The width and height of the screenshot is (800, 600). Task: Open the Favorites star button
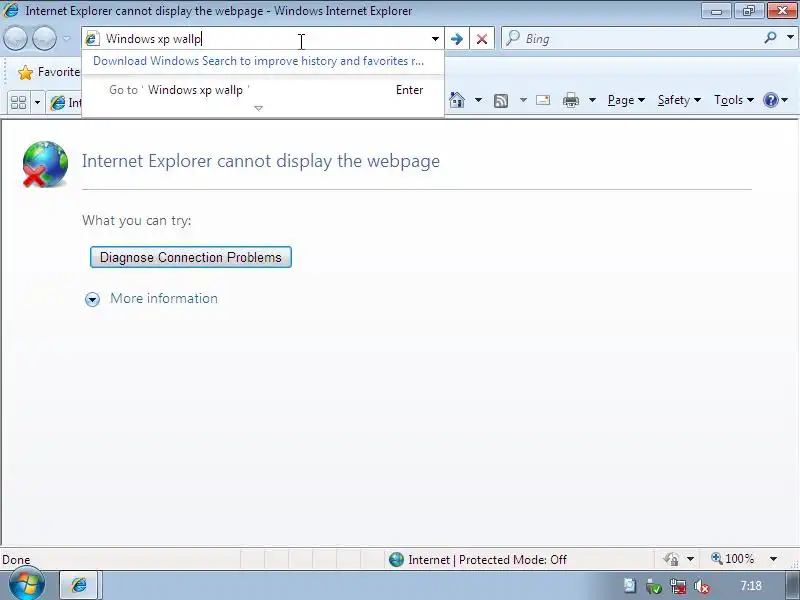(48, 72)
